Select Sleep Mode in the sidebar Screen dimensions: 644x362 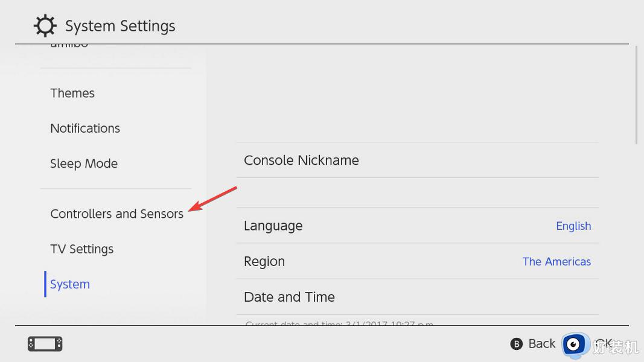pos(84,164)
